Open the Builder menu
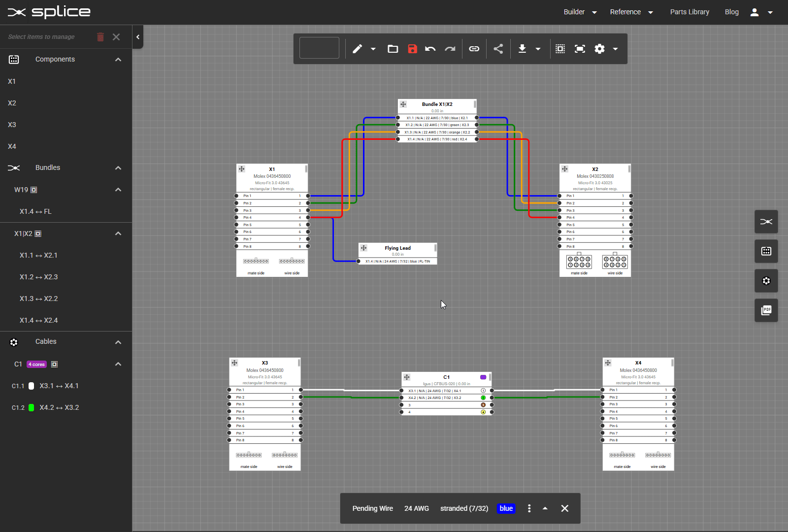 579,12
